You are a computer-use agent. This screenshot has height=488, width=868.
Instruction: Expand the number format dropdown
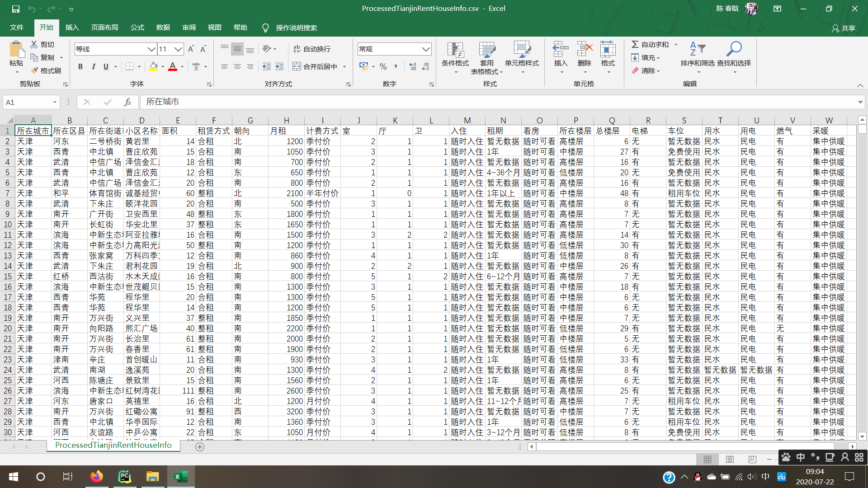point(425,49)
